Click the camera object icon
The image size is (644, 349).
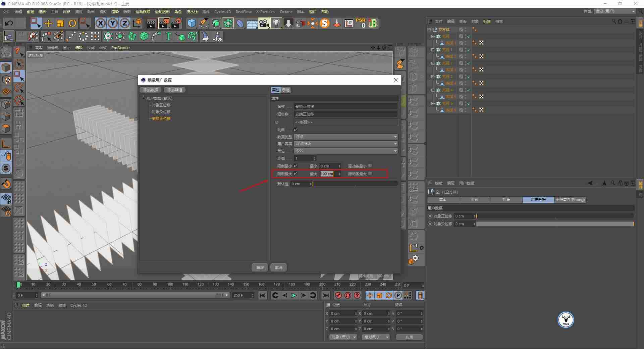coord(264,23)
